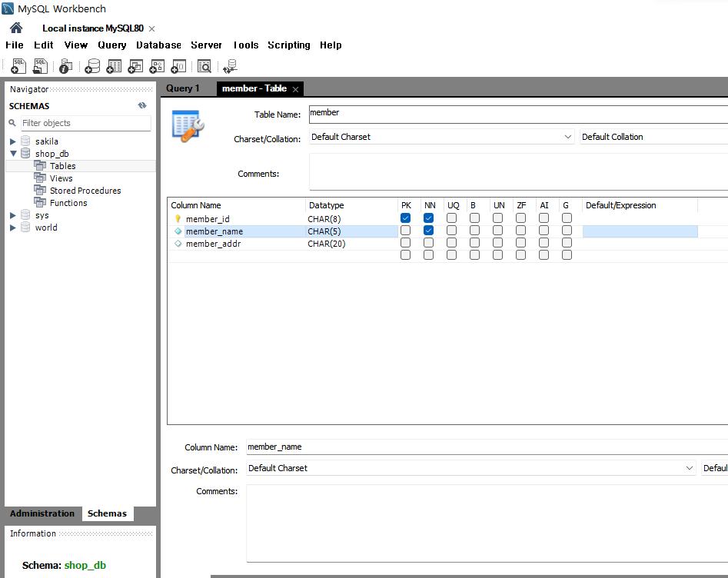Open the Query menu
The image size is (728, 578).
tap(112, 45)
